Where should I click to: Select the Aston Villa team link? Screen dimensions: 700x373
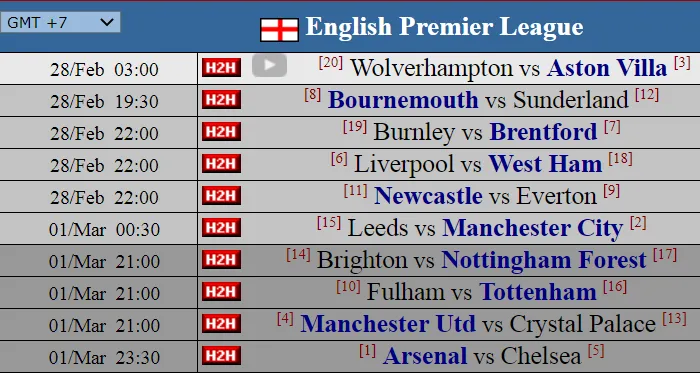607,68
